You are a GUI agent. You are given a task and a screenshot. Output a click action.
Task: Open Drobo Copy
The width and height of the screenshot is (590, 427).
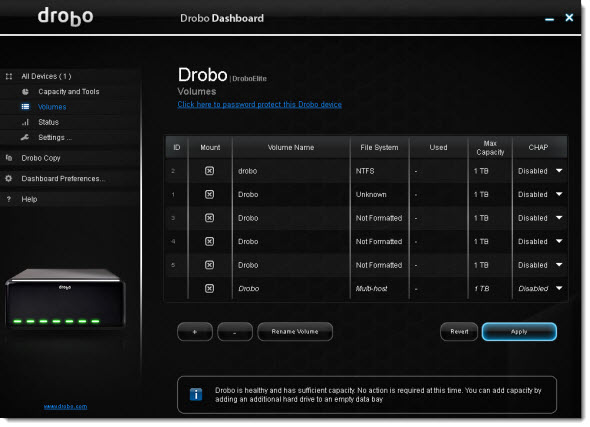click(x=41, y=158)
